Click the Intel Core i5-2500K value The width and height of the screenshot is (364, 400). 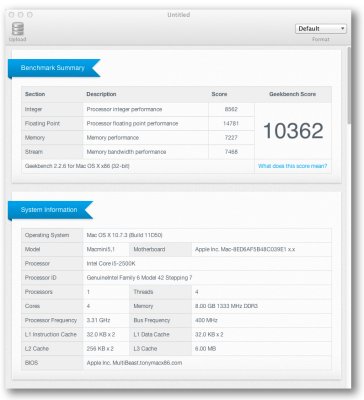[x=111, y=264]
